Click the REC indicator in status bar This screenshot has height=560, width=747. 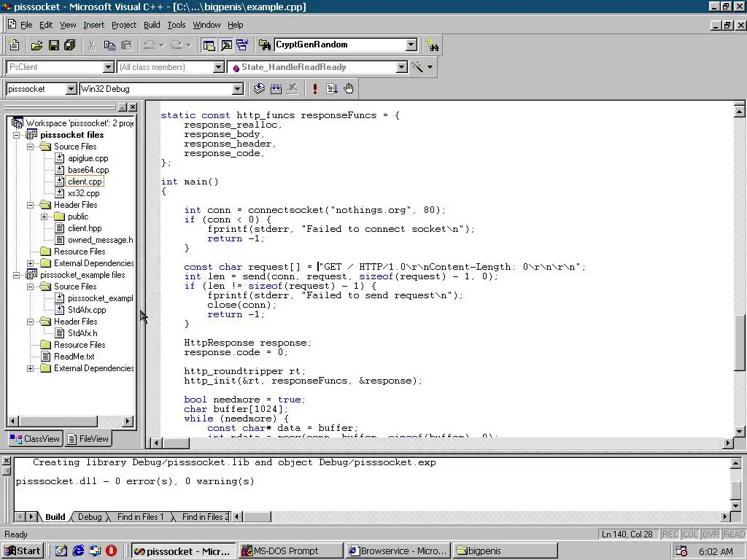(x=670, y=534)
